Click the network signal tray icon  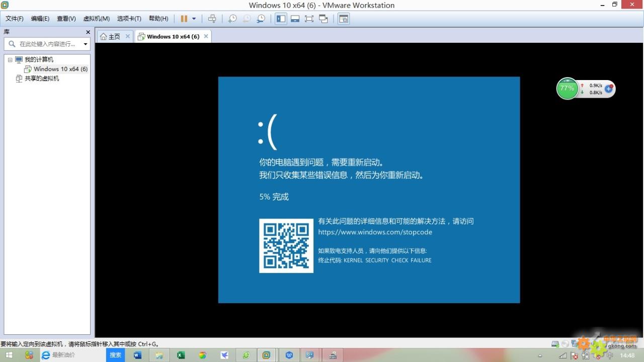click(562, 356)
